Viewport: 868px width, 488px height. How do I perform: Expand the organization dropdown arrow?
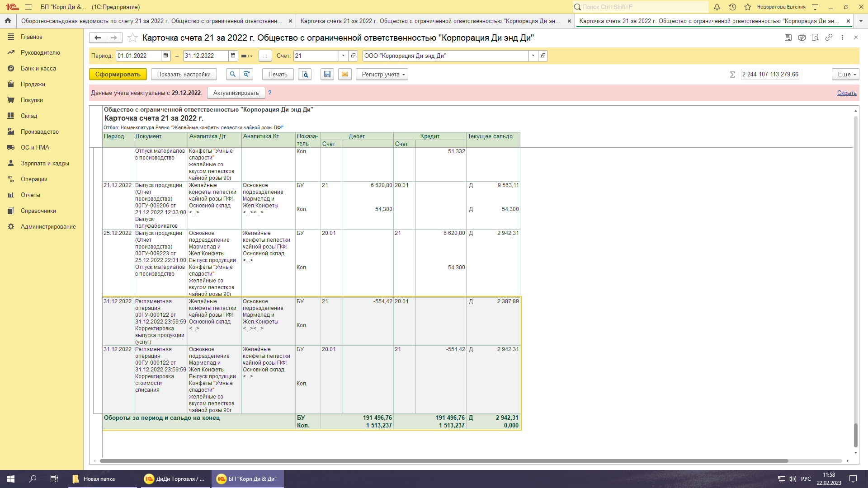click(533, 56)
